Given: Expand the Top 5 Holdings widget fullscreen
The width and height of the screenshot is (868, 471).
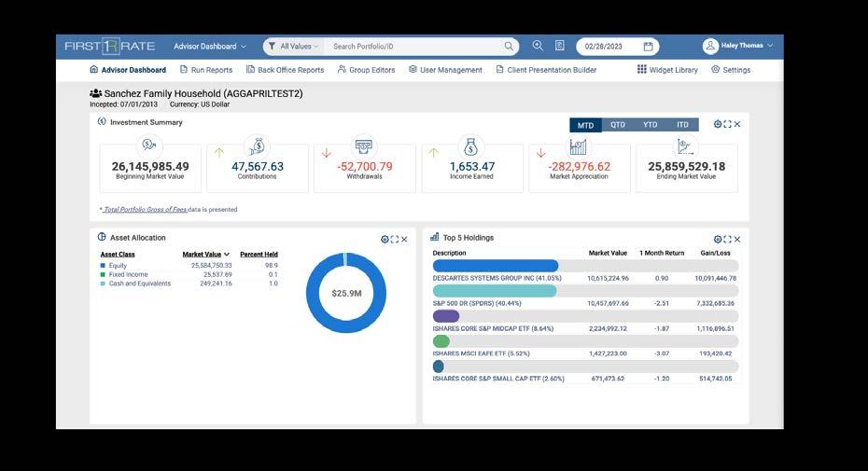Looking at the screenshot, I should pos(727,239).
